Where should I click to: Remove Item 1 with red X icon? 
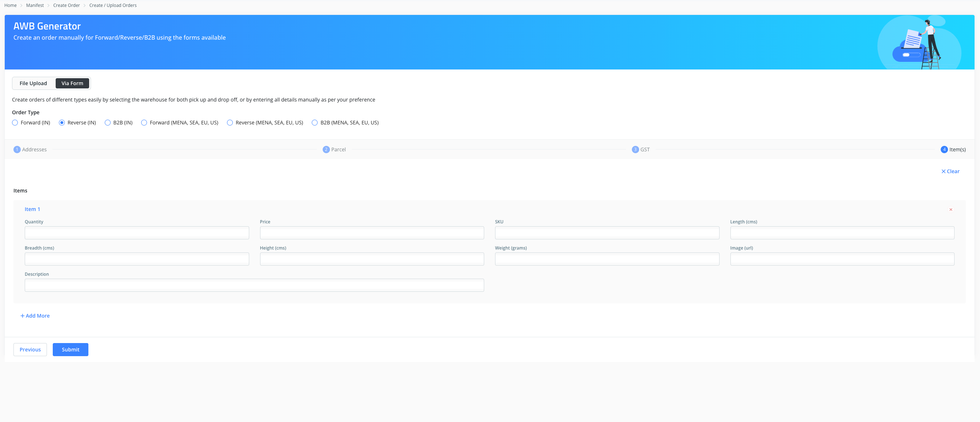tap(950, 210)
